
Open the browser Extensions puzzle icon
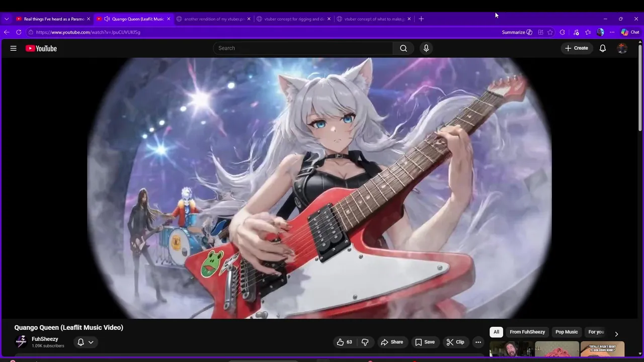pyautogui.click(x=562, y=32)
